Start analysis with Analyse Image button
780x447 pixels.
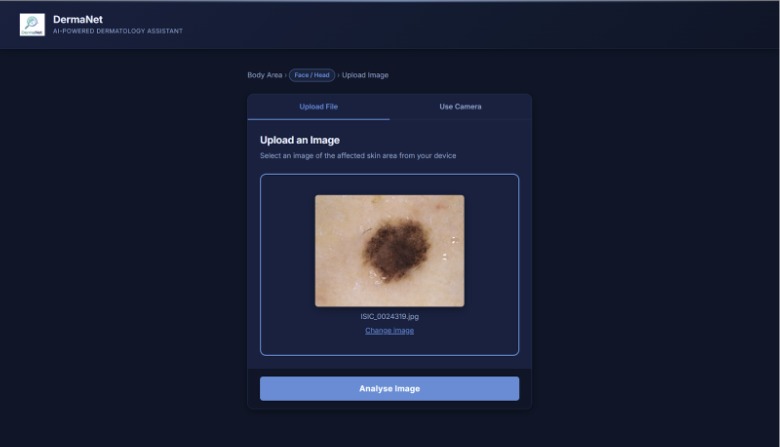coord(390,388)
